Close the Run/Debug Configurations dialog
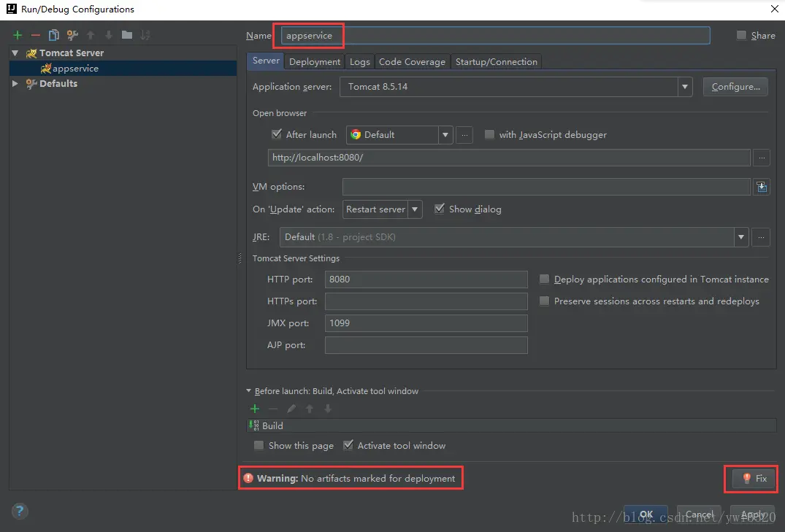The height and width of the screenshot is (532, 785). tap(773, 9)
